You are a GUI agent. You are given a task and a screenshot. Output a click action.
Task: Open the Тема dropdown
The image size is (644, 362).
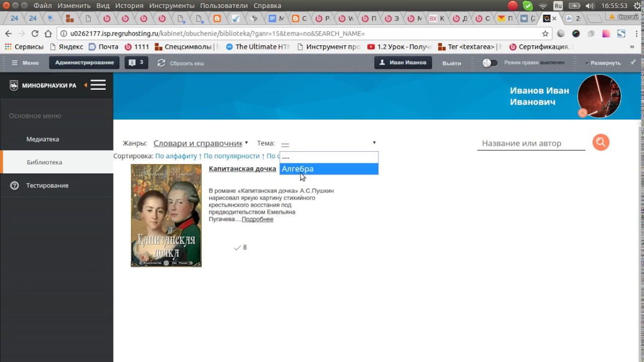pos(329,143)
